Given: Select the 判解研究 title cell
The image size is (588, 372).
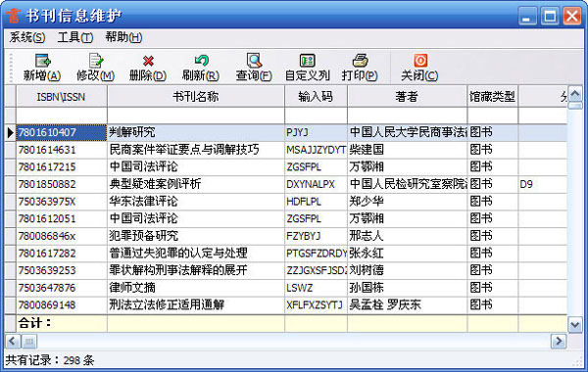Looking at the screenshot, I should click(x=196, y=132).
